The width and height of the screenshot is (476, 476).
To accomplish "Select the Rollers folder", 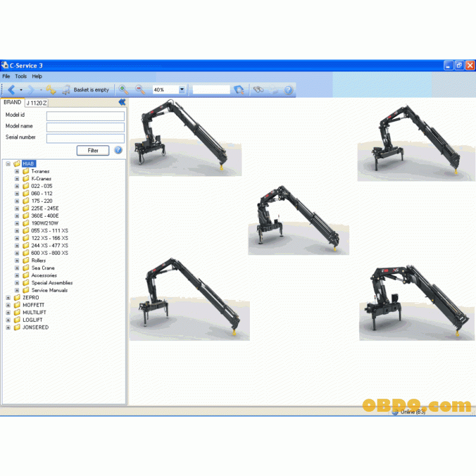I will tap(39, 261).
